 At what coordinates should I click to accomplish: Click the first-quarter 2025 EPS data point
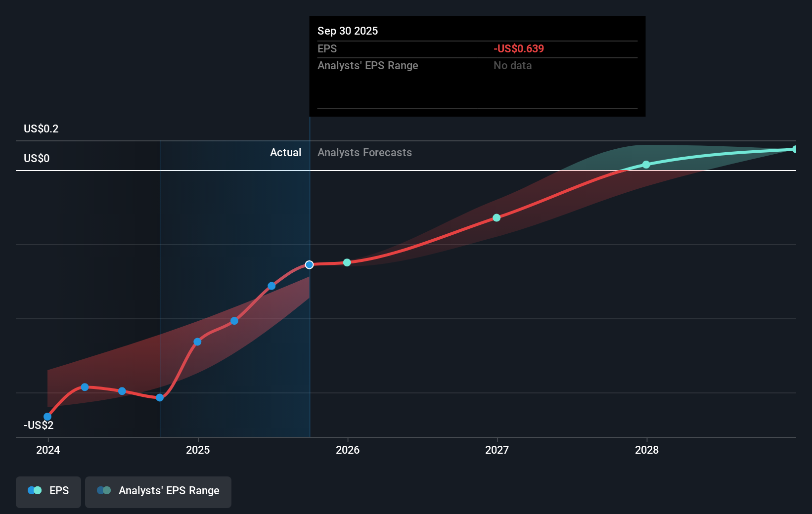pos(234,321)
